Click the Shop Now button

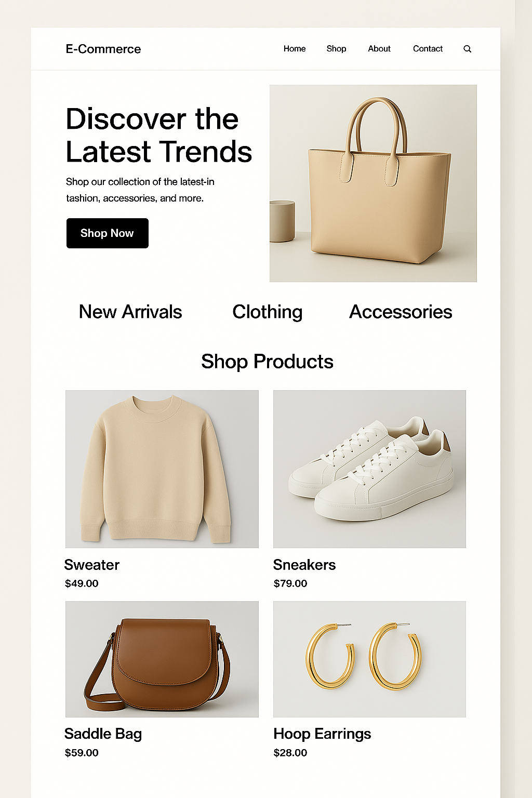point(108,233)
